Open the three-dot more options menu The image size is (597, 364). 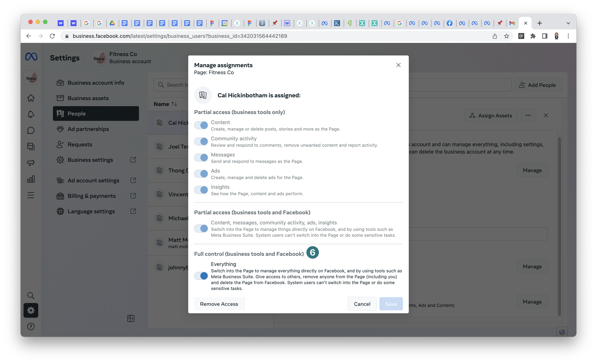click(x=528, y=116)
